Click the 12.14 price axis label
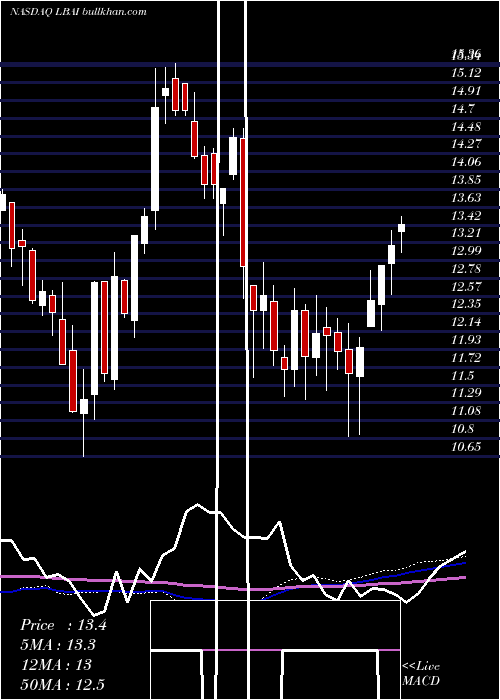The width and height of the screenshot is (500, 700). pyautogui.click(x=466, y=321)
